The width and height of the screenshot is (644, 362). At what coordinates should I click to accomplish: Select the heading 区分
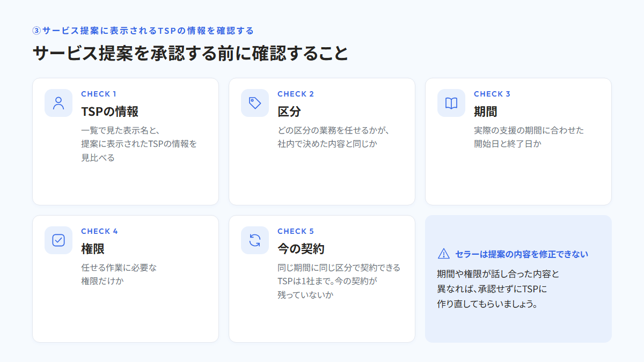tap(289, 112)
